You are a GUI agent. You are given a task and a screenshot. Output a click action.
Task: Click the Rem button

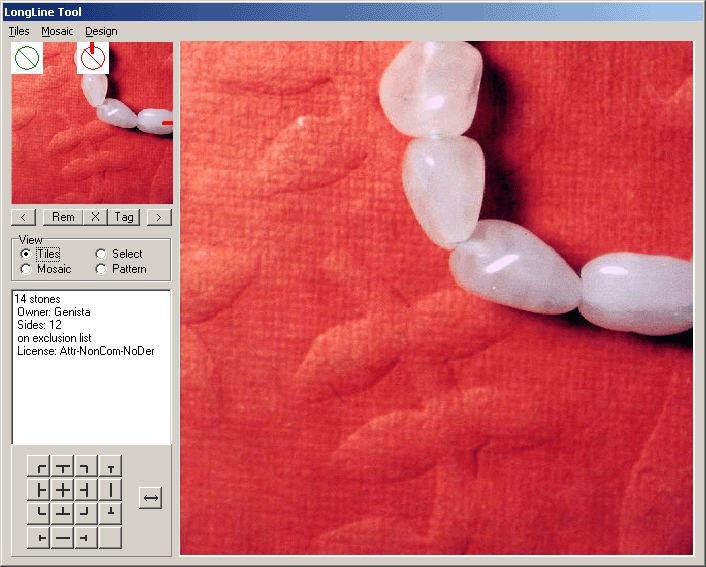tap(63, 217)
